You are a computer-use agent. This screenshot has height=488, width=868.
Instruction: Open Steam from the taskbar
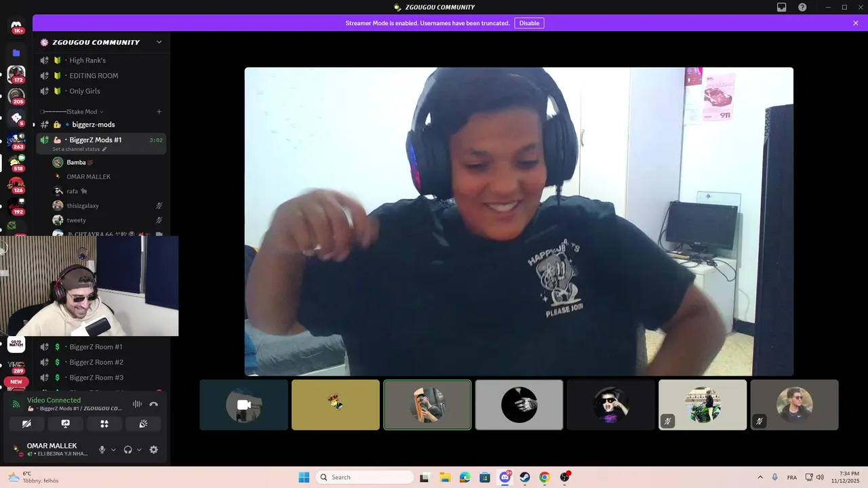[525, 477]
